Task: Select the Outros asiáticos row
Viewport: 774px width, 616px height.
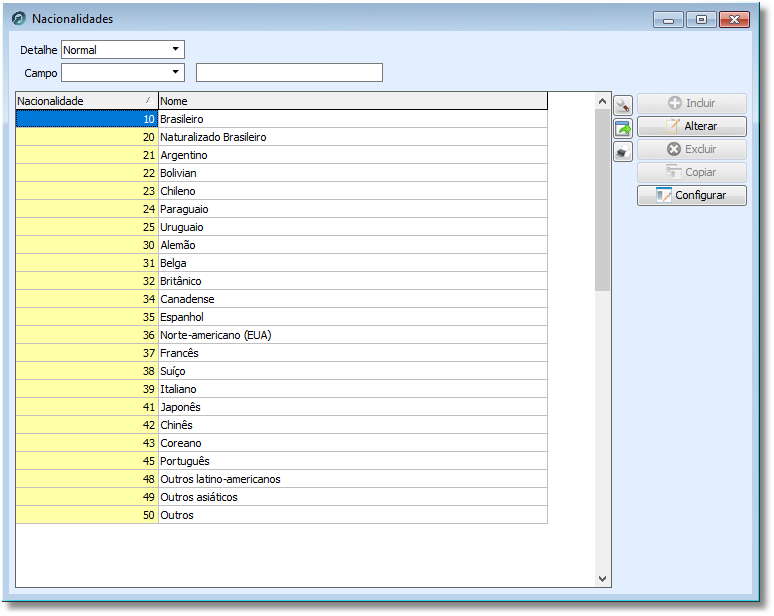Action: (x=281, y=497)
